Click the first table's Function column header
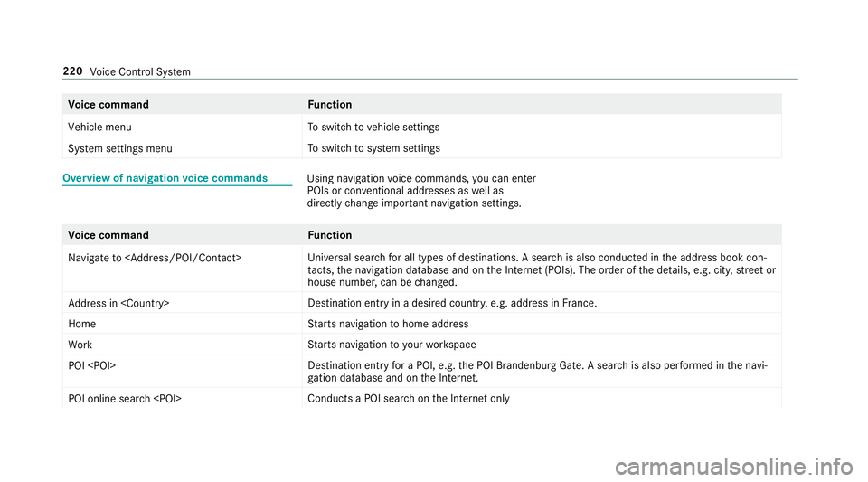 click(330, 105)
